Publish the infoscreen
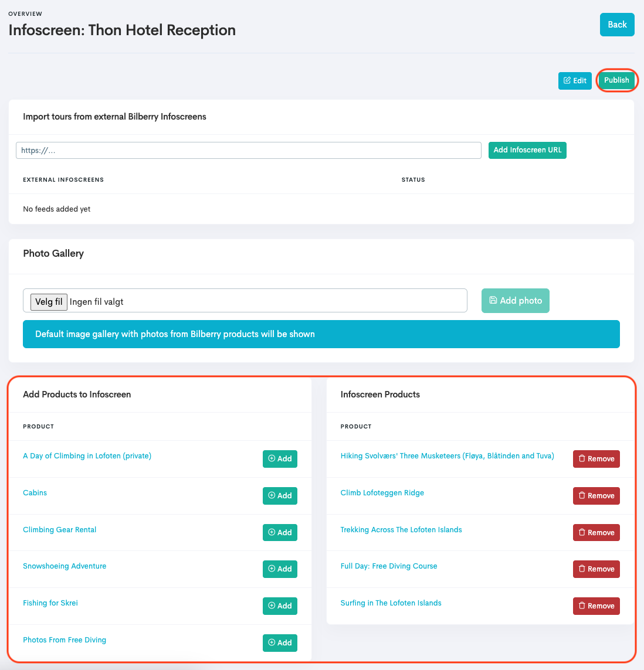The width and height of the screenshot is (644, 670). (x=616, y=80)
